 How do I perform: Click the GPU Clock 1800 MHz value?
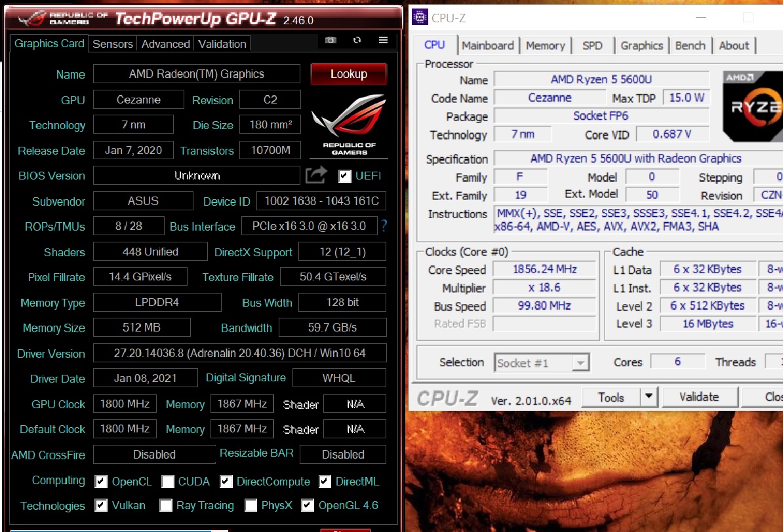click(x=125, y=404)
